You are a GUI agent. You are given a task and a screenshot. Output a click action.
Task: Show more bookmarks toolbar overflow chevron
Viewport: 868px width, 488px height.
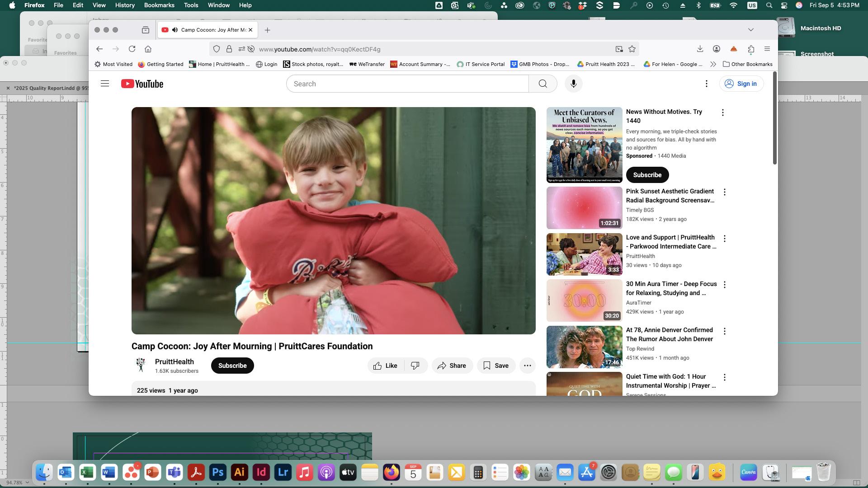click(x=713, y=64)
